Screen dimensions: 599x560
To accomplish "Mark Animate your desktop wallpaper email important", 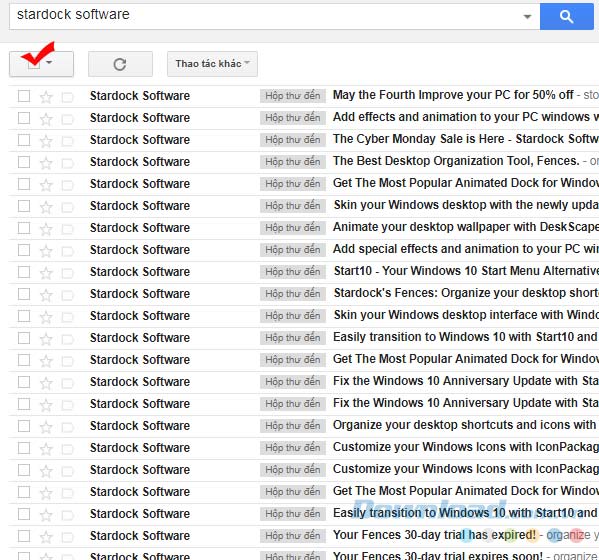I will point(67,229).
